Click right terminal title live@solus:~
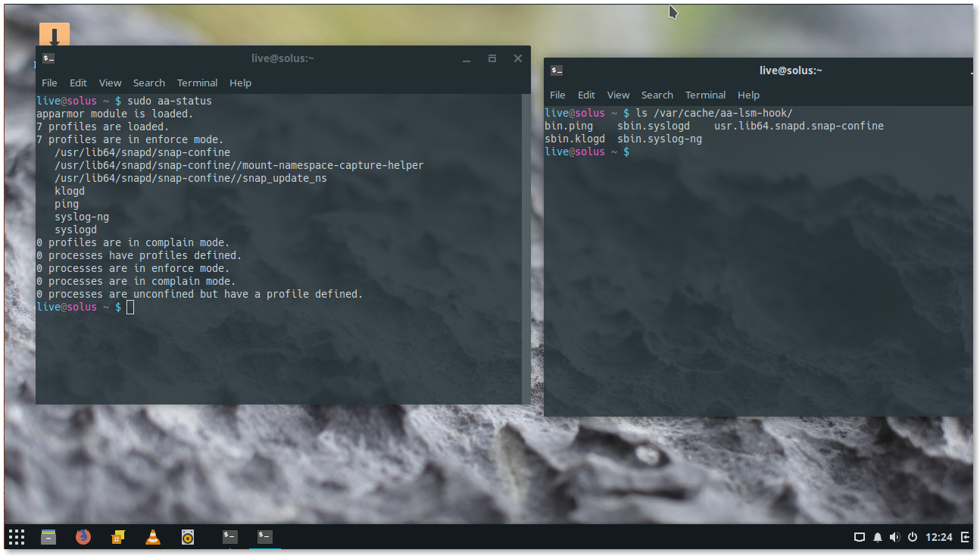 coord(791,70)
